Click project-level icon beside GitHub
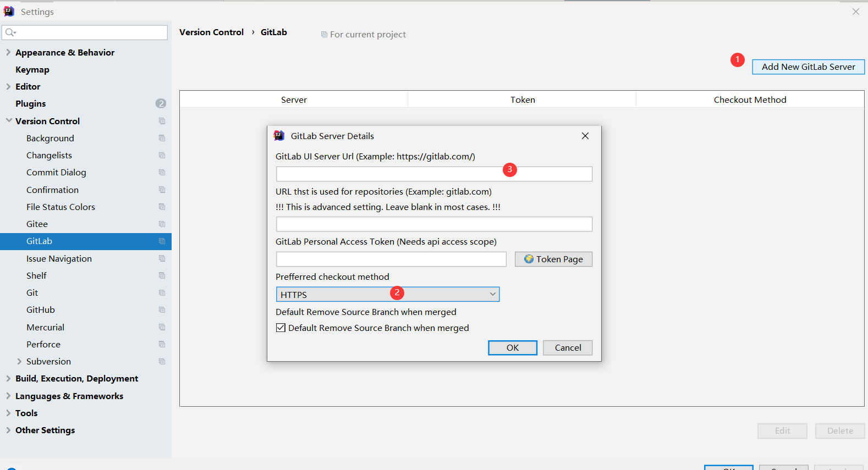 point(162,310)
